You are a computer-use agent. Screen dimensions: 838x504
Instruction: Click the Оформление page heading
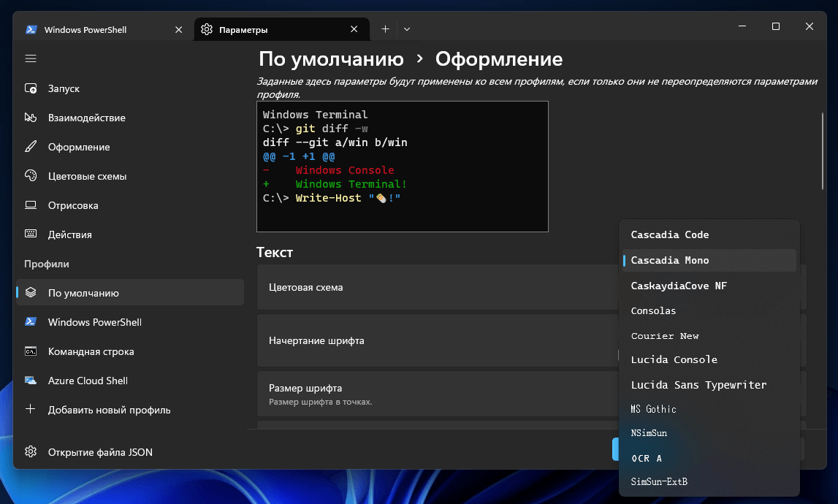tap(498, 58)
